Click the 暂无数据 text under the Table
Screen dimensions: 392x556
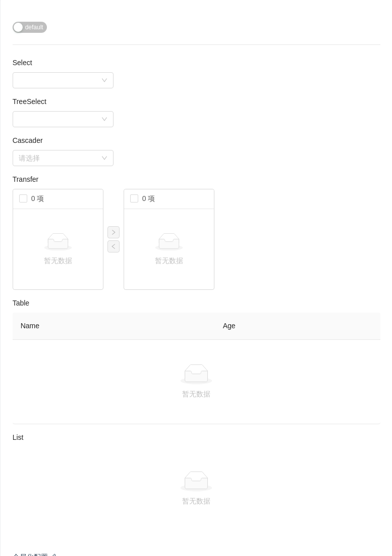tap(196, 394)
